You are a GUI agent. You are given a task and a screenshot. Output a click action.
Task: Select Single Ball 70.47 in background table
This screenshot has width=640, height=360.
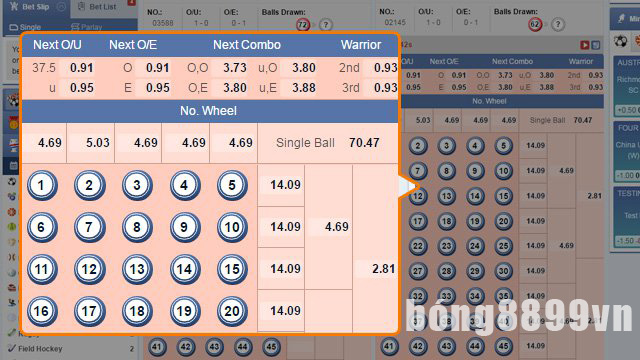point(561,120)
